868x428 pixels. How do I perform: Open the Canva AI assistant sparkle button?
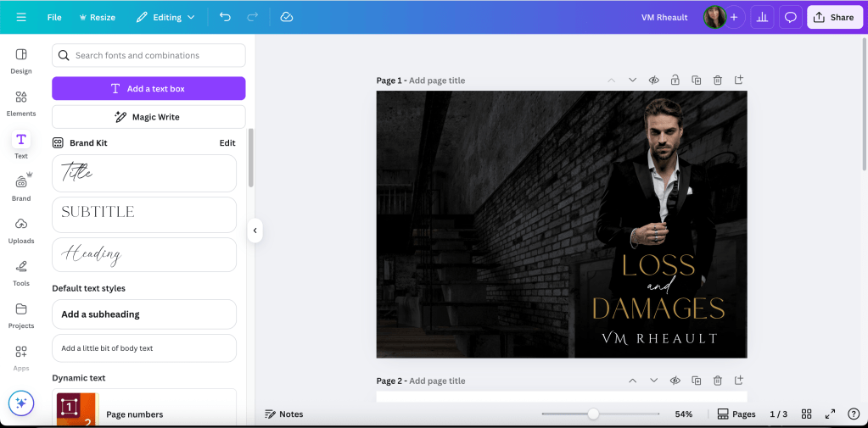coord(21,403)
